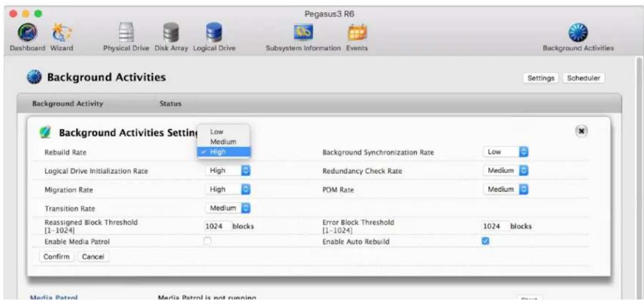Open the Events log
The image size is (644, 300).
click(357, 37)
